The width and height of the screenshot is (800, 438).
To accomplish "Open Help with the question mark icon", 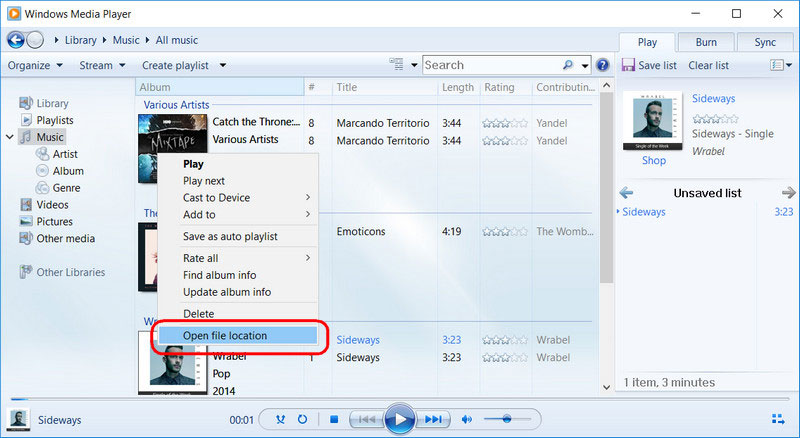I will (603, 65).
